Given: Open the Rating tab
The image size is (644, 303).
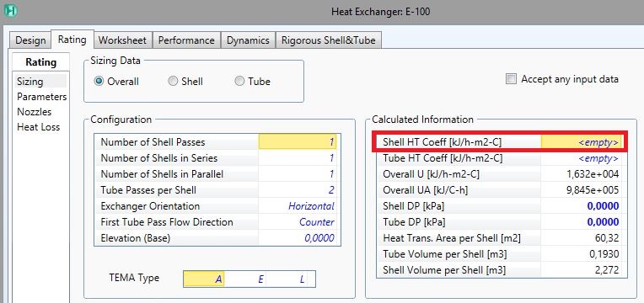Looking at the screenshot, I should point(72,40).
